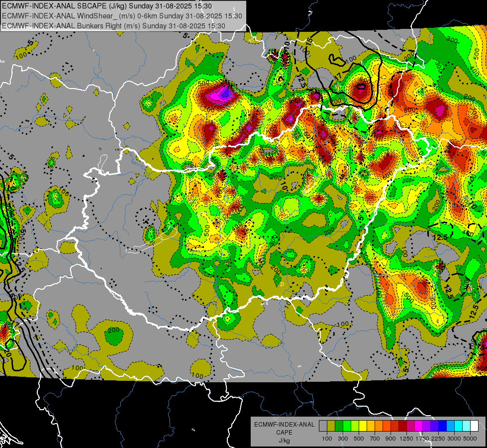Select the gray legend swatch below 100
This screenshot has width=487, height=448.
pyautogui.click(x=323, y=426)
